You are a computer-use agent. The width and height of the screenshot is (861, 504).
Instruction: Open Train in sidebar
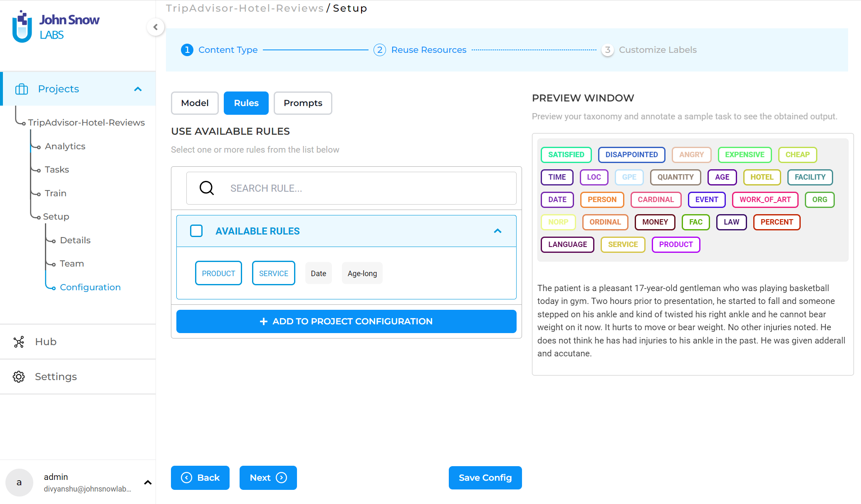pos(55,193)
